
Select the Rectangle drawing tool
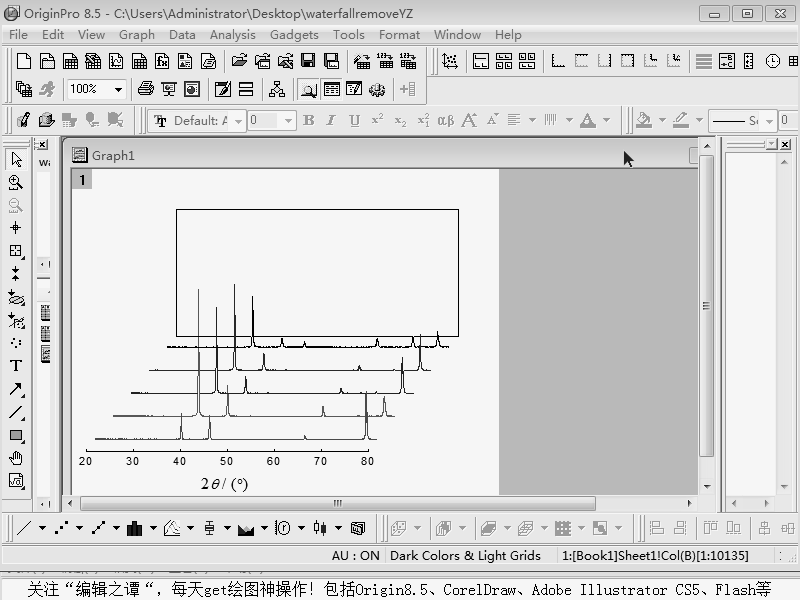click(16, 436)
